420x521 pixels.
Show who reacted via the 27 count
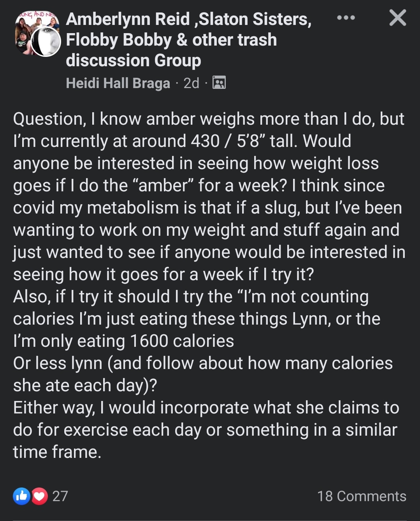[x=60, y=496]
